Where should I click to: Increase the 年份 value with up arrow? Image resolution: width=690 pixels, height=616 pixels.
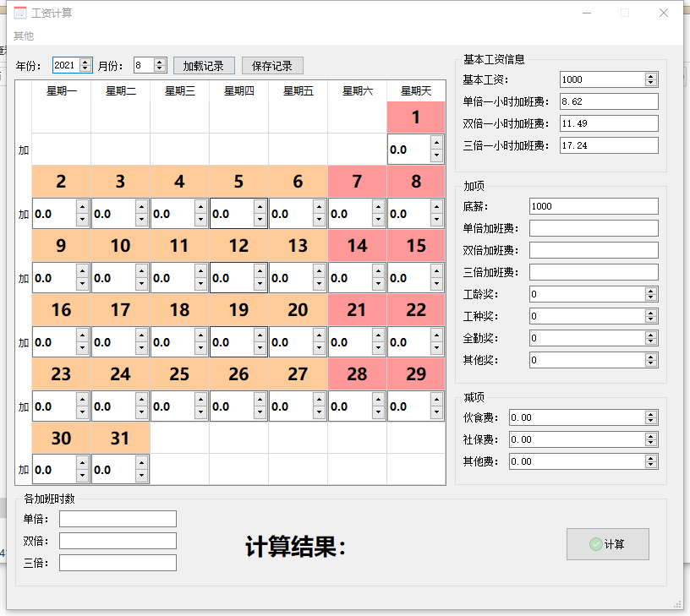point(85,62)
